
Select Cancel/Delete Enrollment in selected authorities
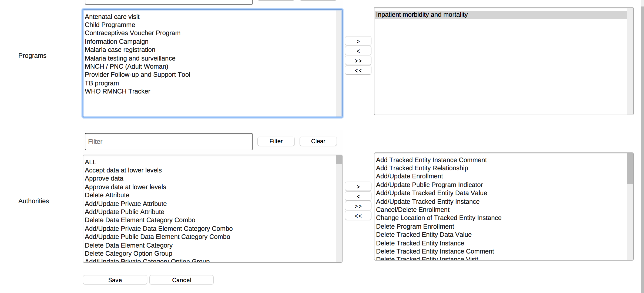[x=412, y=210]
